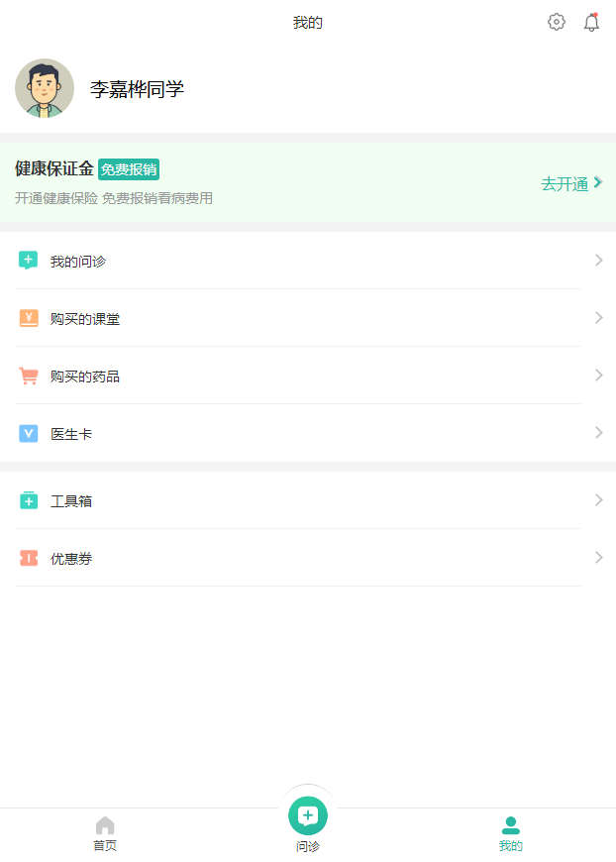Switch to the 首页 home tab

coord(105,833)
